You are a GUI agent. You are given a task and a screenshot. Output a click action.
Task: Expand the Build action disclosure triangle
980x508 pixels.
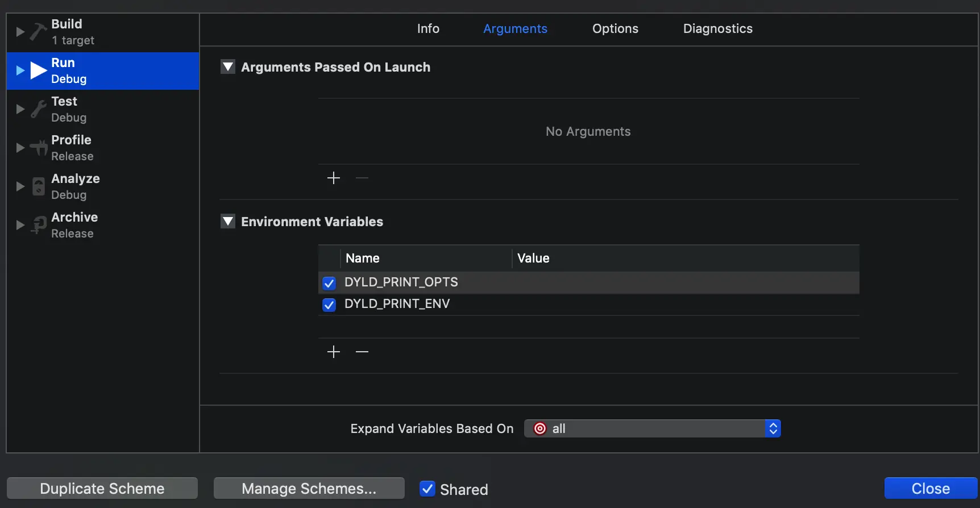(x=20, y=32)
